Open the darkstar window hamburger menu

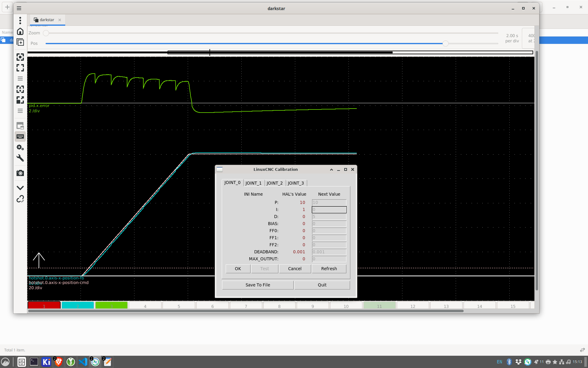tap(19, 8)
